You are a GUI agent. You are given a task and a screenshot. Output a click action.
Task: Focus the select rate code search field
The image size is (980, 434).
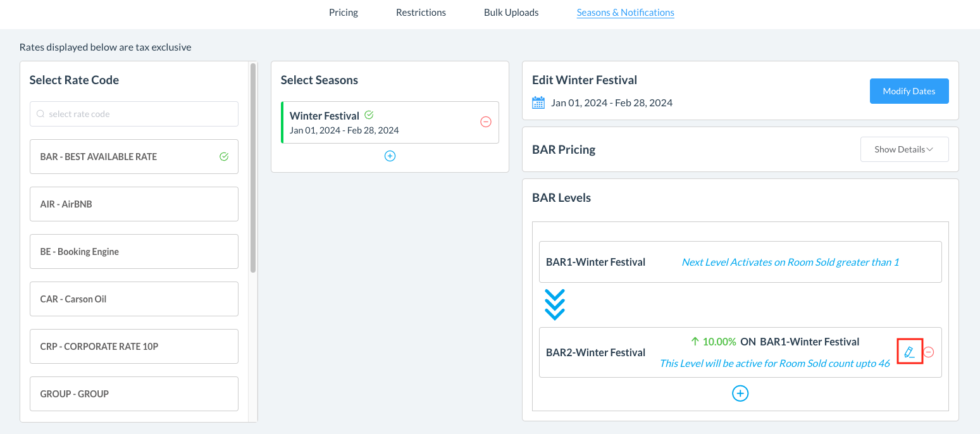tap(139, 115)
